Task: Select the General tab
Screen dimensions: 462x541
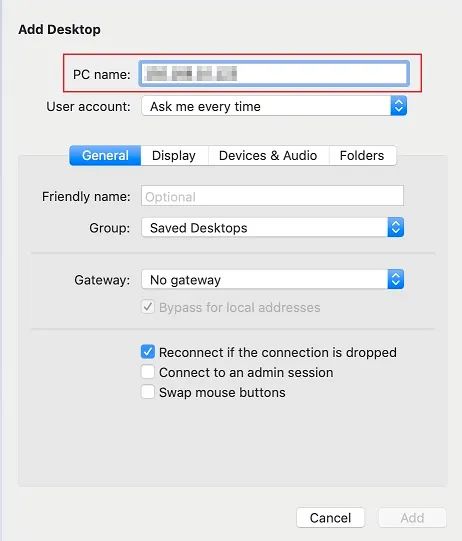Action: pos(105,156)
